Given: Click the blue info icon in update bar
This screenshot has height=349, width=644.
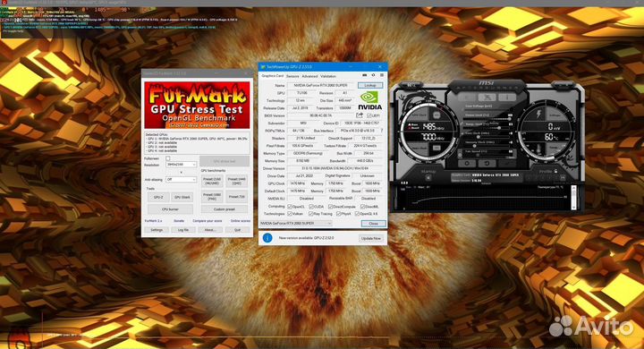Looking at the screenshot, I should coord(267,238).
